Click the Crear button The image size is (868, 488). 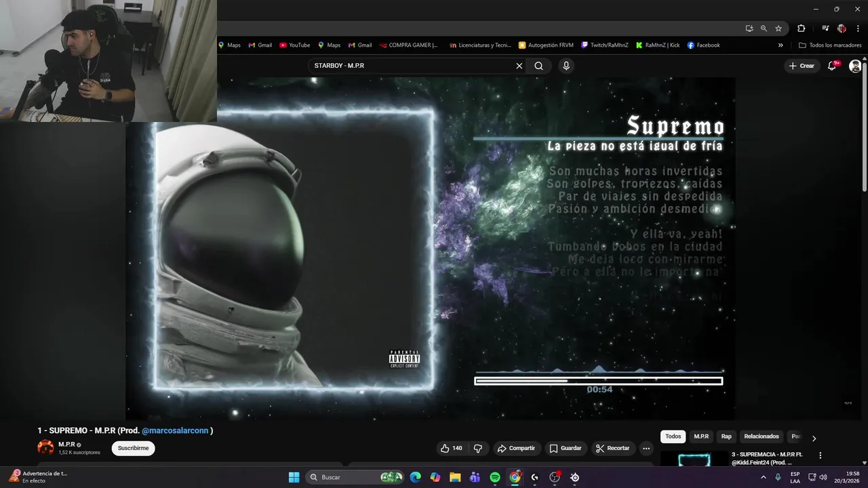tap(802, 66)
